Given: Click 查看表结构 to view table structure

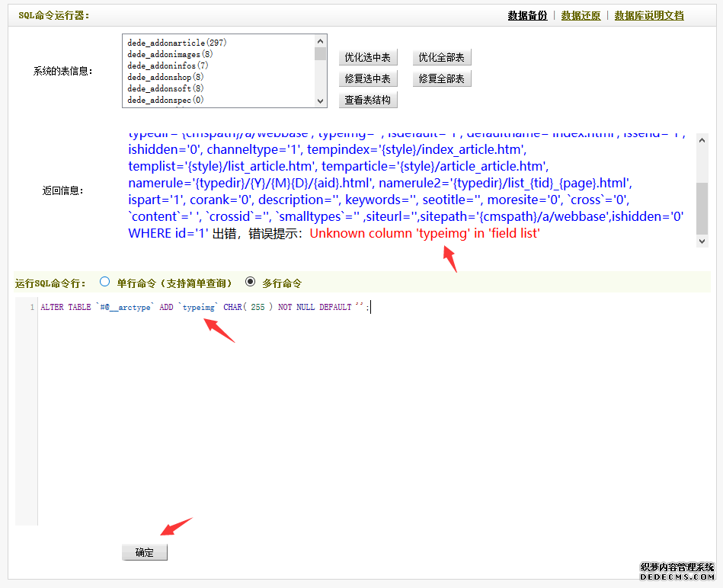Looking at the screenshot, I should coord(368,100).
